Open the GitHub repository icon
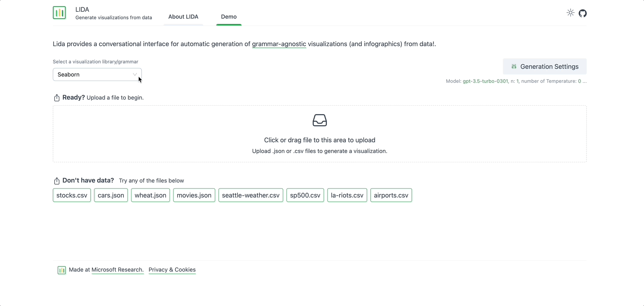 pyautogui.click(x=583, y=13)
